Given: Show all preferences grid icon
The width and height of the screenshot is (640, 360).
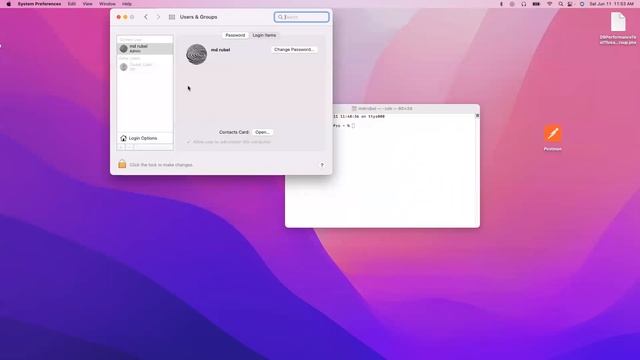Looking at the screenshot, I should click(172, 17).
